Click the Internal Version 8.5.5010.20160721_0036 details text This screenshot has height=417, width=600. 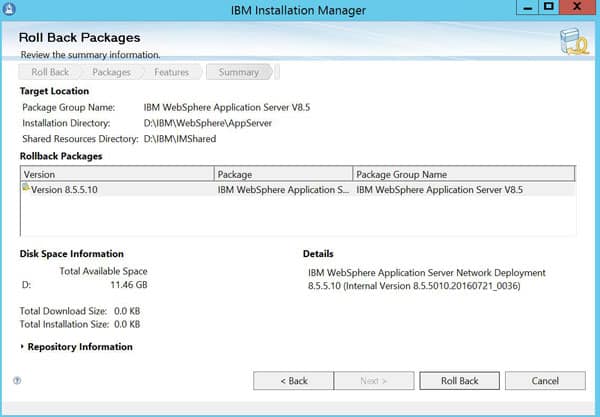click(x=432, y=286)
